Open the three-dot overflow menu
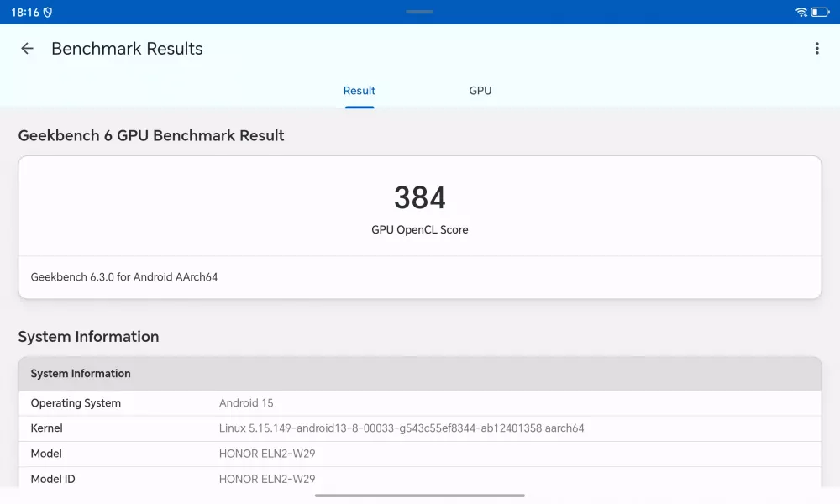 817,49
